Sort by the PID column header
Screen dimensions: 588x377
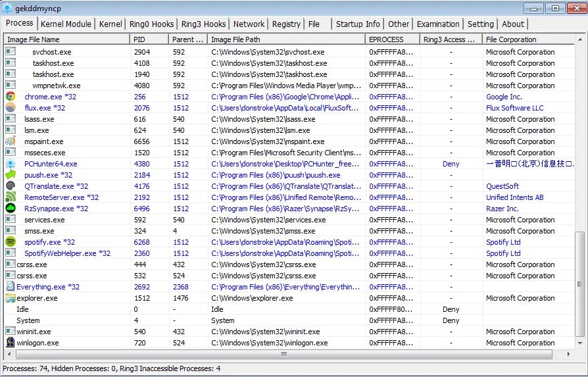pyautogui.click(x=149, y=39)
